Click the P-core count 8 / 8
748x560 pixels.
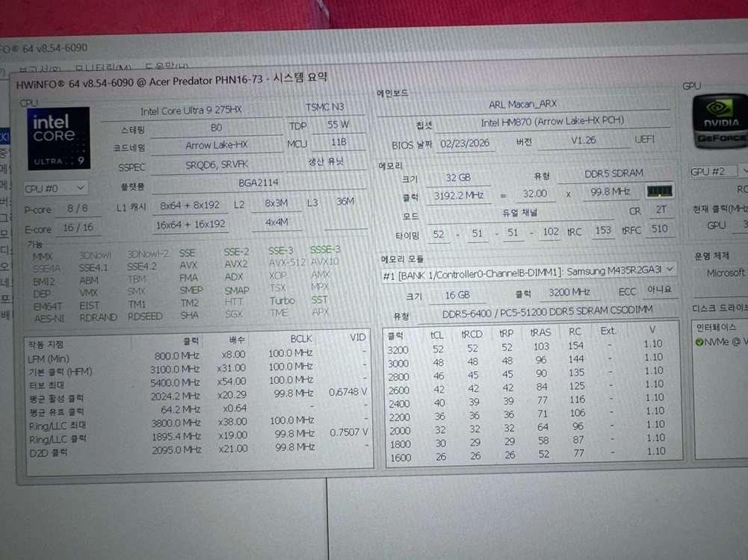point(77,209)
